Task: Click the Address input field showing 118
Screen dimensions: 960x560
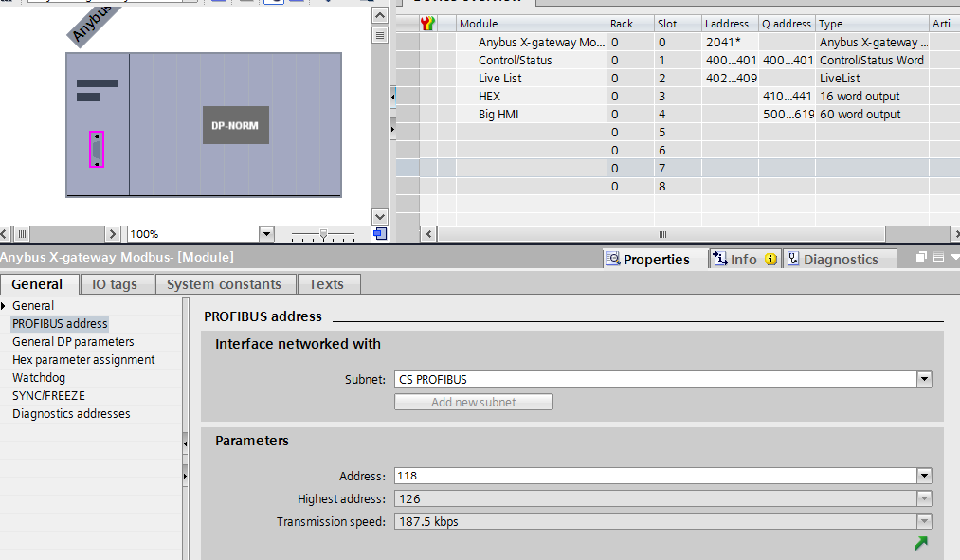Action: click(656, 476)
